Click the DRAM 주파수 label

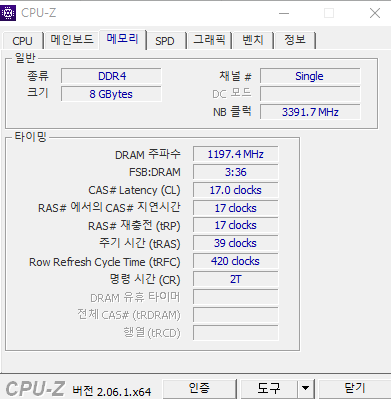(148, 155)
